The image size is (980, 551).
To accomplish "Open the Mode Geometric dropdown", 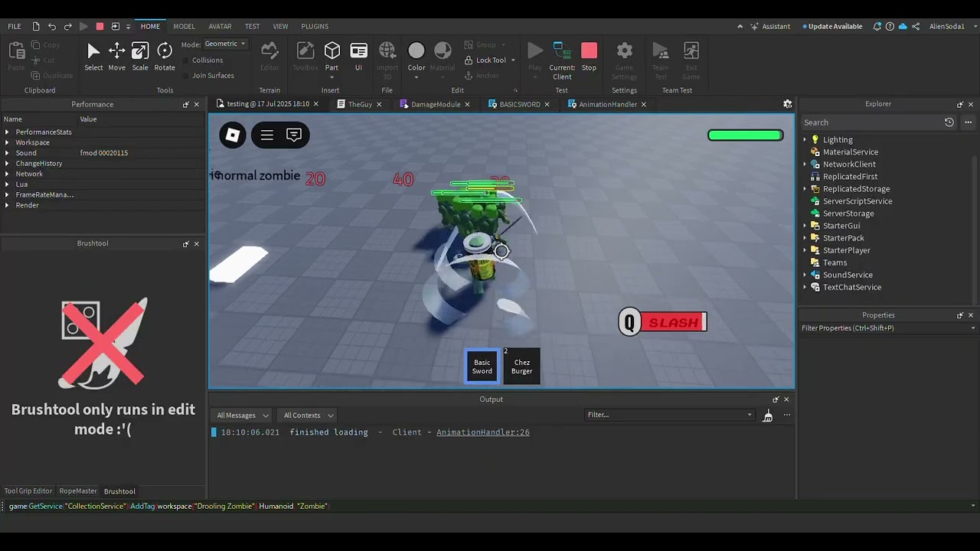I will tap(225, 44).
